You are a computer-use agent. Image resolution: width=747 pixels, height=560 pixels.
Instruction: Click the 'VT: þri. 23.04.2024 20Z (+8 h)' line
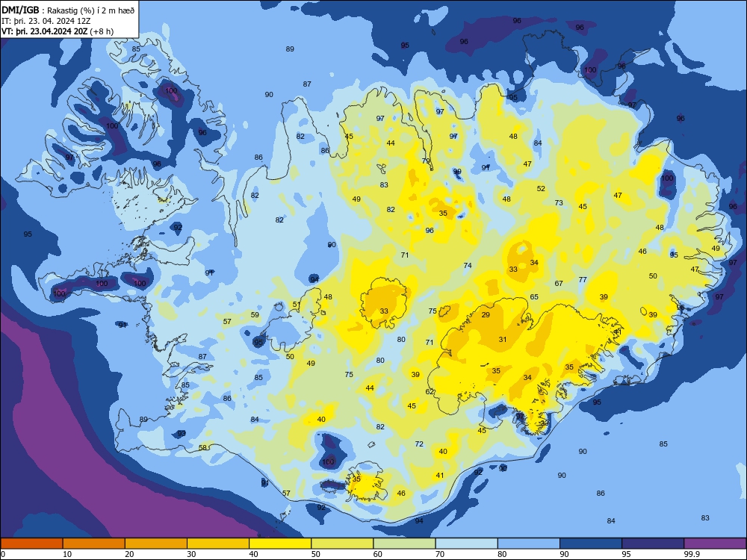58,31
